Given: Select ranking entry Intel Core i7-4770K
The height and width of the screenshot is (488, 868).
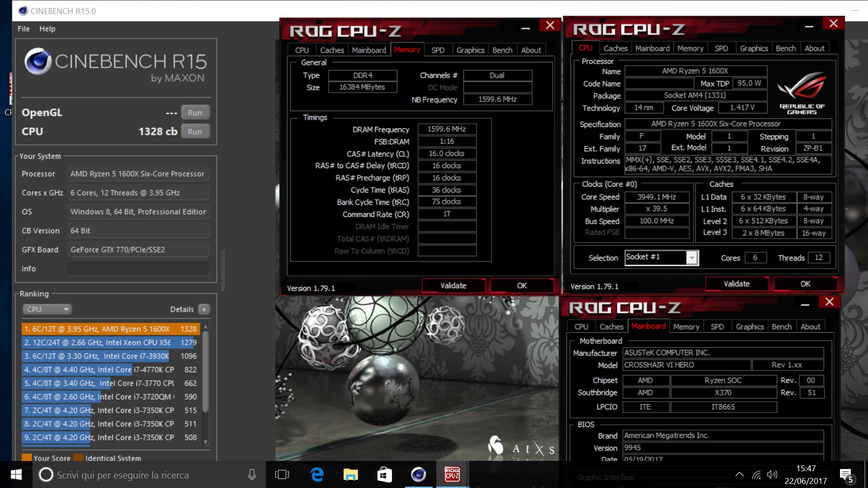Looking at the screenshot, I should 111,370.
